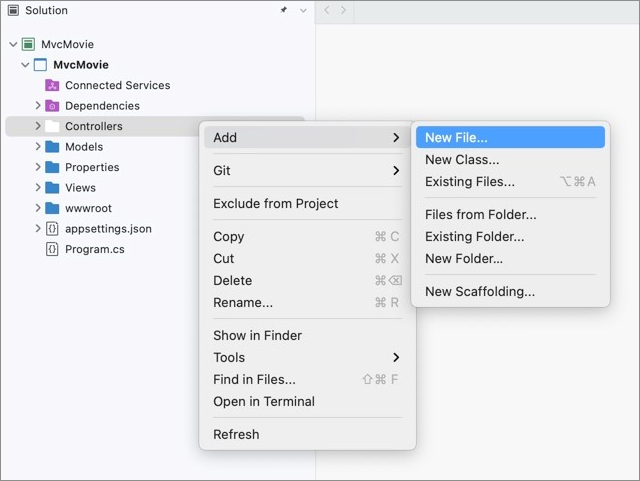The width and height of the screenshot is (640, 481).
Task: Click the navigate forward arrow
Action: point(343,10)
